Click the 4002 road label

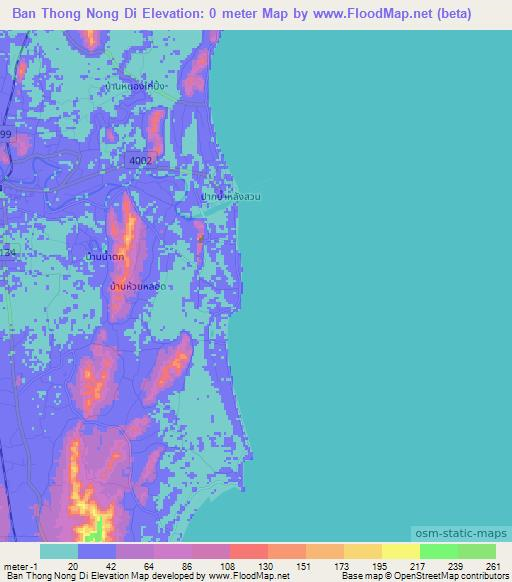(x=140, y=160)
